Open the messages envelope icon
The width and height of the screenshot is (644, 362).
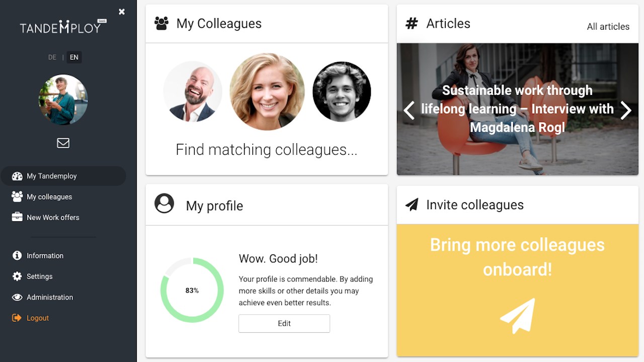pos(63,143)
